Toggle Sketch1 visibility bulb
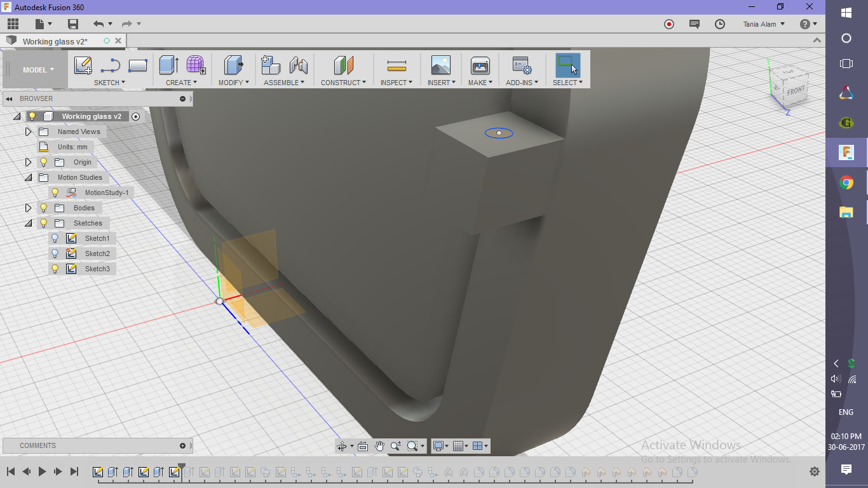The width and height of the screenshot is (868, 488). pyautogui.click(x=55, y=238)
